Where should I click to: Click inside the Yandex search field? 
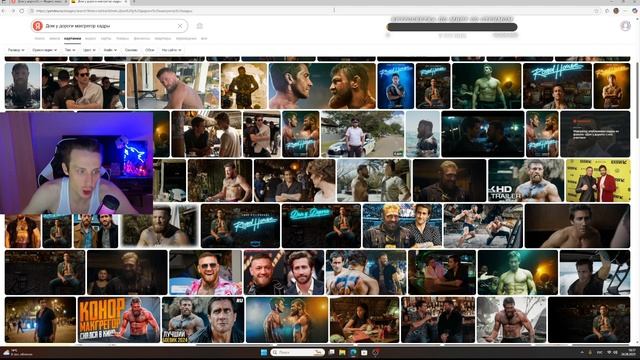110,26
